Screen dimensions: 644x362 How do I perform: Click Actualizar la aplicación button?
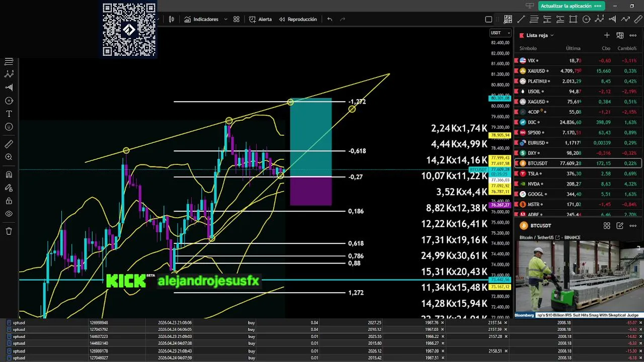571,6
